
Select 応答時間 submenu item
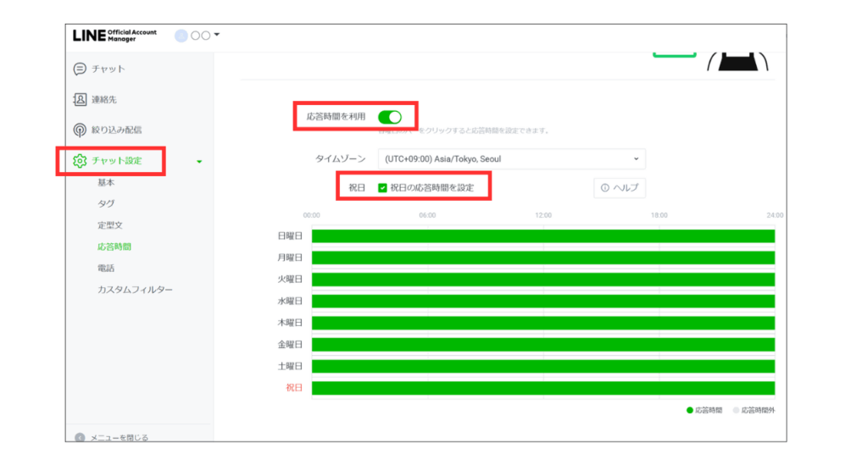click(114, 246)
